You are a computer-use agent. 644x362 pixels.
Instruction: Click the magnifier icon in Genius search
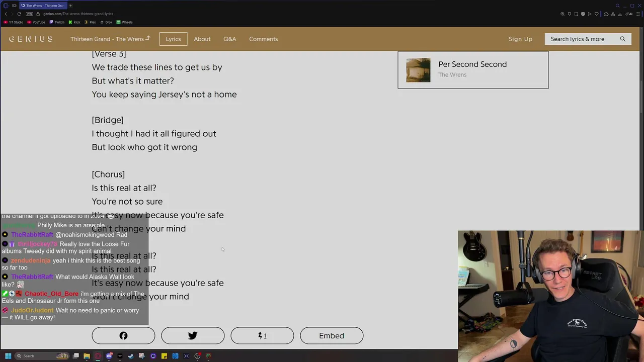(x=622, y=39)
